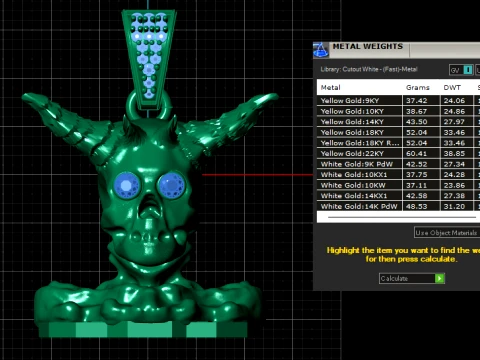Click the 24.06 DWT cell
Screen dimensions: 480x360
click(x=457, y=101)
